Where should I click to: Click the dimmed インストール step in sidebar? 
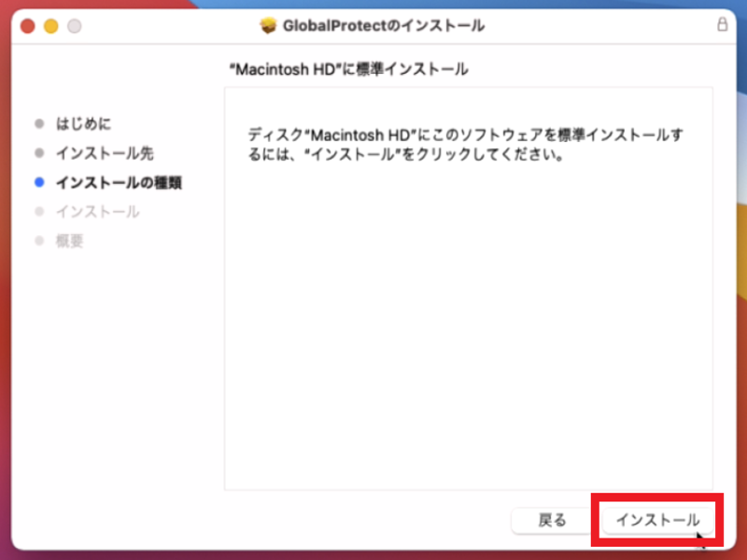tap(98, 212)
